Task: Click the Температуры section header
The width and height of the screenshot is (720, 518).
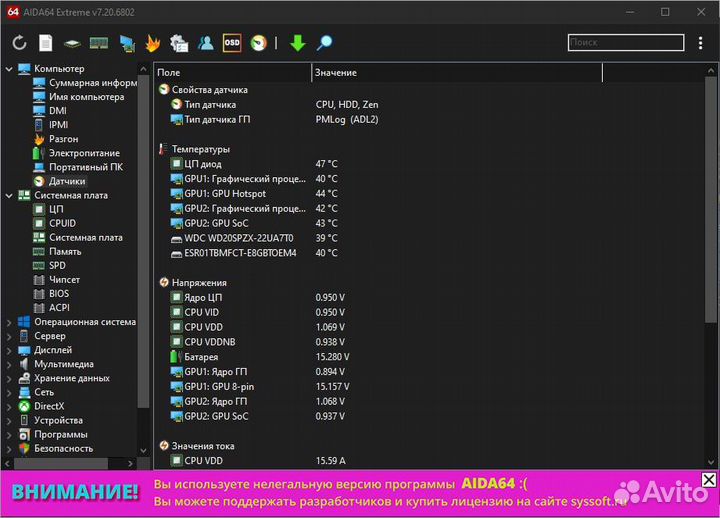Action: point(201,149)
